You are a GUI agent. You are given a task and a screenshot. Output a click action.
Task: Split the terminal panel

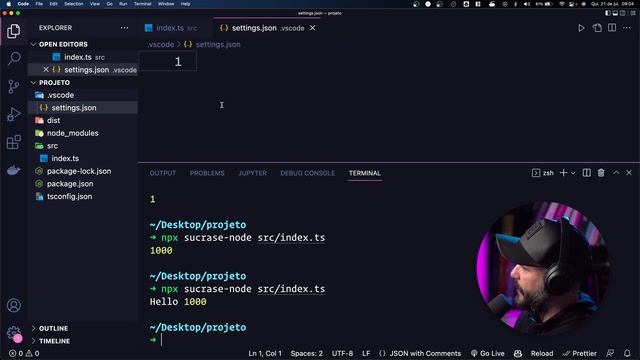(x=587, y=173)
